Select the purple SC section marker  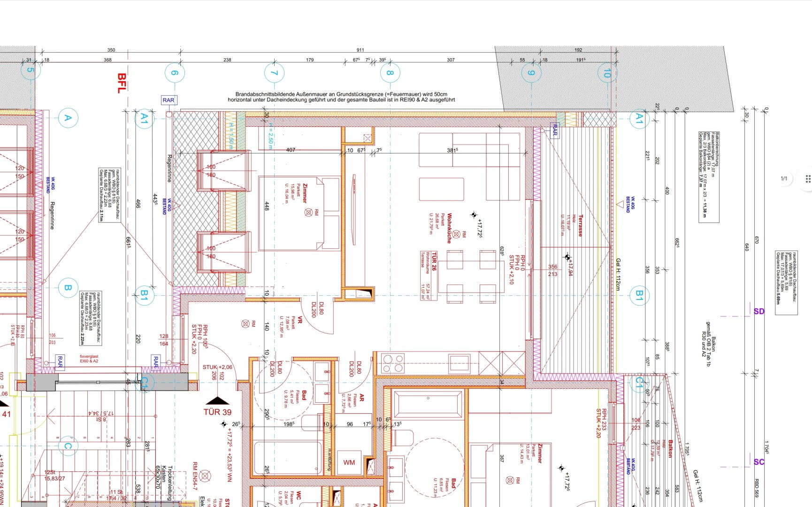pyautogui.click(x=758, y=462)
